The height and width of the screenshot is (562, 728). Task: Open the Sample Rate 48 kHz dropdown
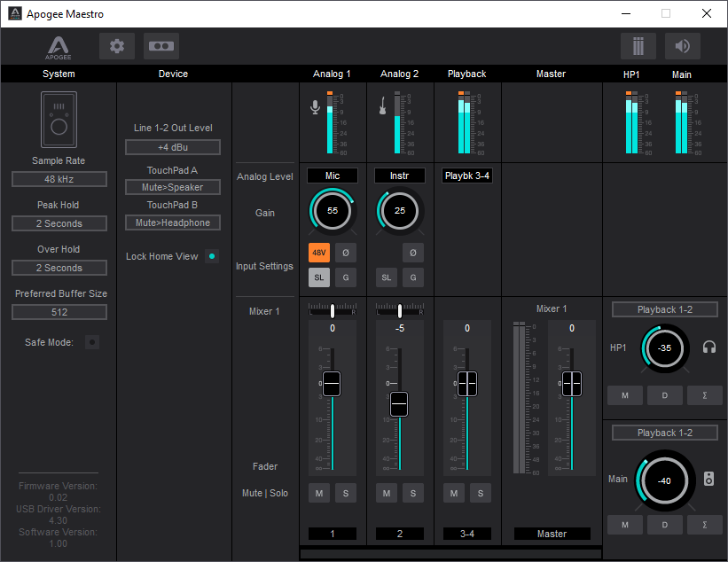pyautogui.click(x=59, y=179)
